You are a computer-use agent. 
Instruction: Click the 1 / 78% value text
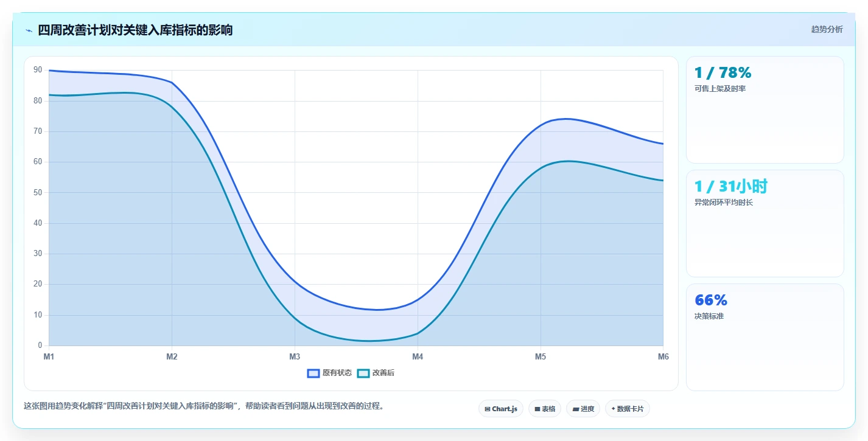pyautogui.click(x=723, y=72)
